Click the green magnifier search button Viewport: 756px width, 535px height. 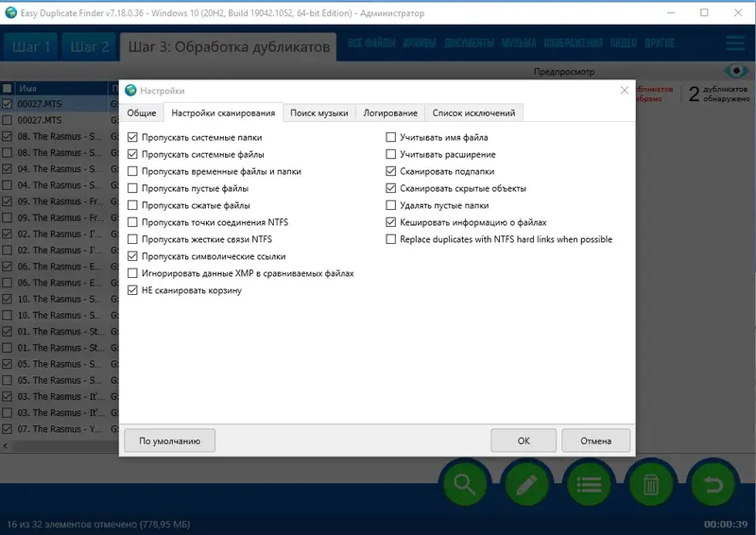coord(465,483)
